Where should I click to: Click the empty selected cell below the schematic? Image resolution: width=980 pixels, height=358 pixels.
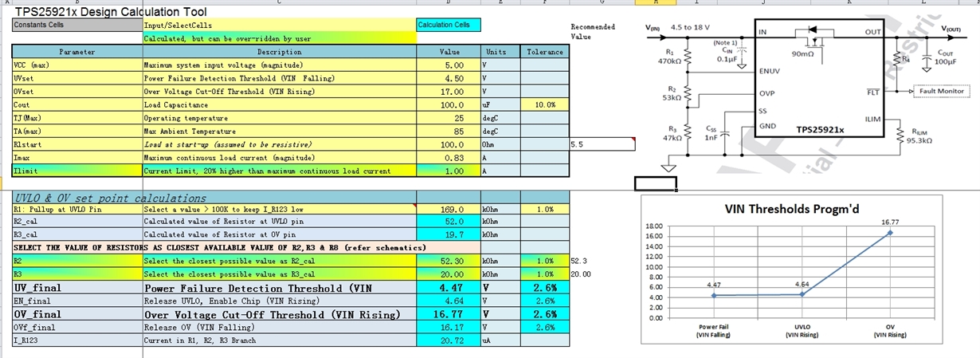pos(656,184)
